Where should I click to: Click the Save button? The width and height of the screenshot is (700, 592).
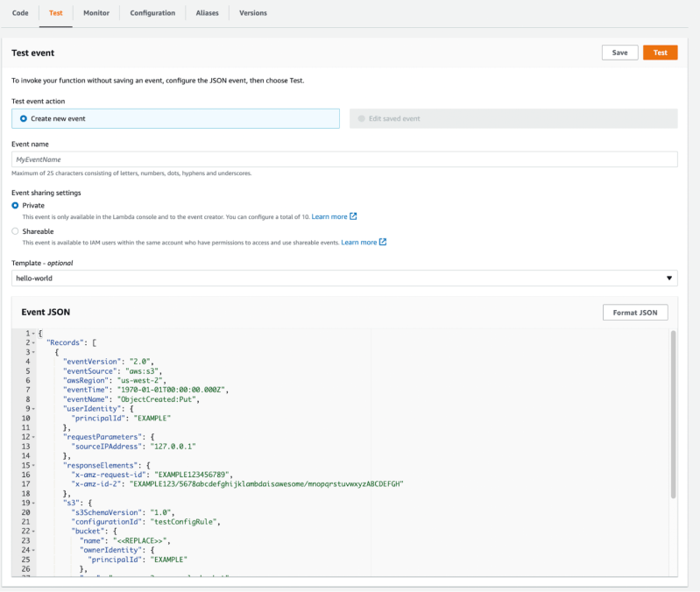tap(619, 53)
